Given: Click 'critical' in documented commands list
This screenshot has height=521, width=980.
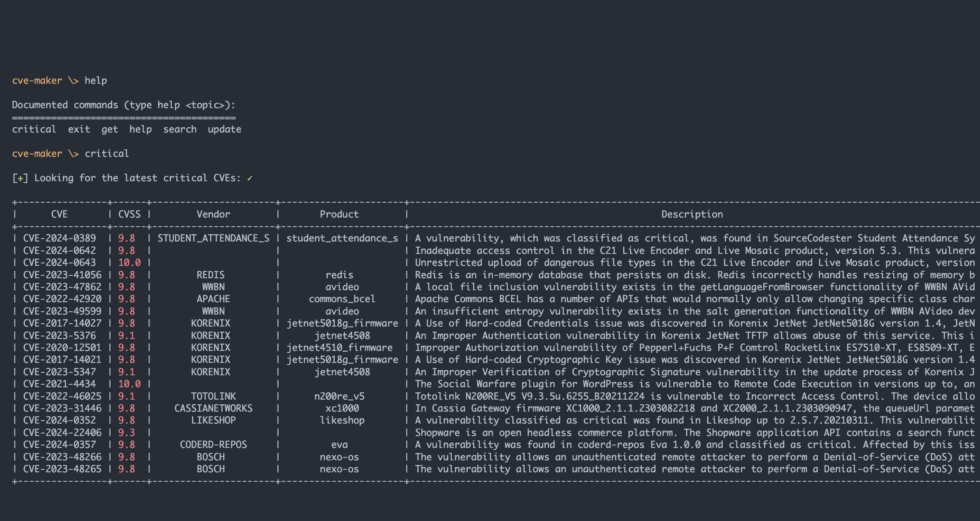Looking at the screenshot, I should click(x=34, y=129).
